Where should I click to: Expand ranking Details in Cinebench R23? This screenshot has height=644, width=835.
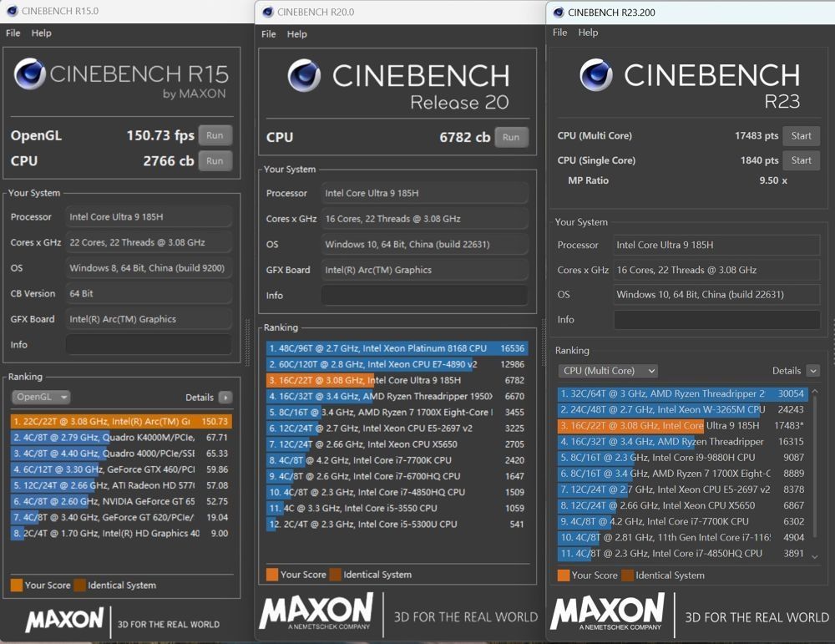point(812,371)
